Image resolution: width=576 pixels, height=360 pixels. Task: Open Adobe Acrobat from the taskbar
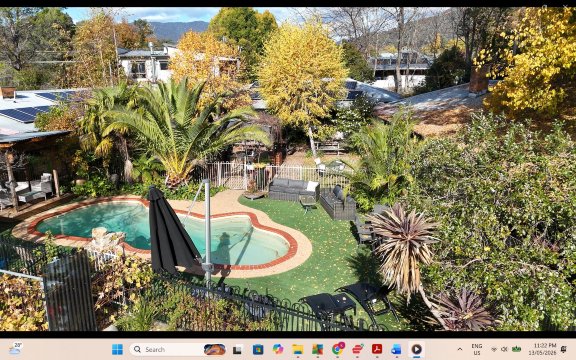[377, 349]
